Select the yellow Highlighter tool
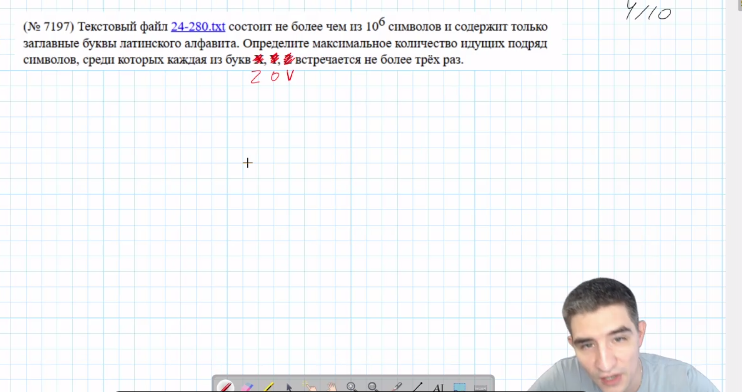The image size is (742, 392). click(x=268, y=387)
